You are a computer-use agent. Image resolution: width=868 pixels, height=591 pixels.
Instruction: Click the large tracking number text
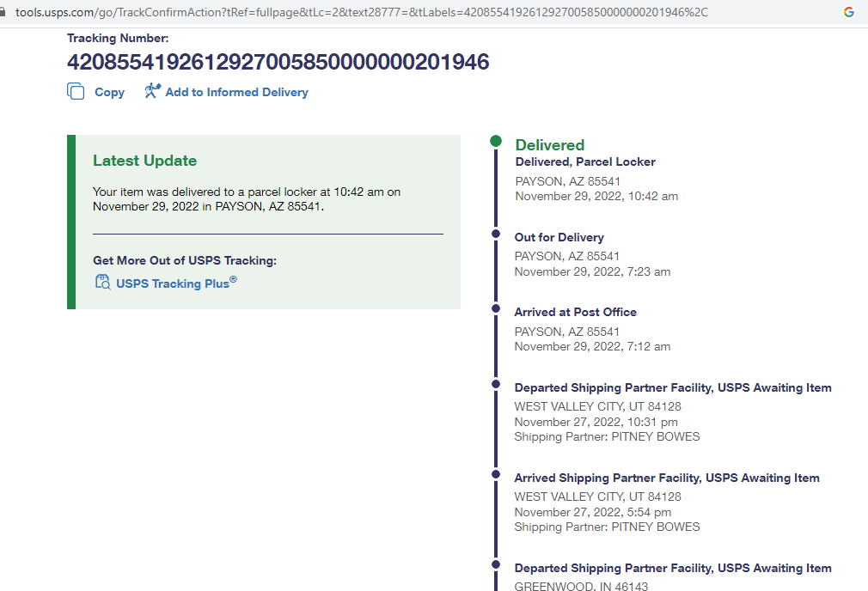tap(278, 62)
